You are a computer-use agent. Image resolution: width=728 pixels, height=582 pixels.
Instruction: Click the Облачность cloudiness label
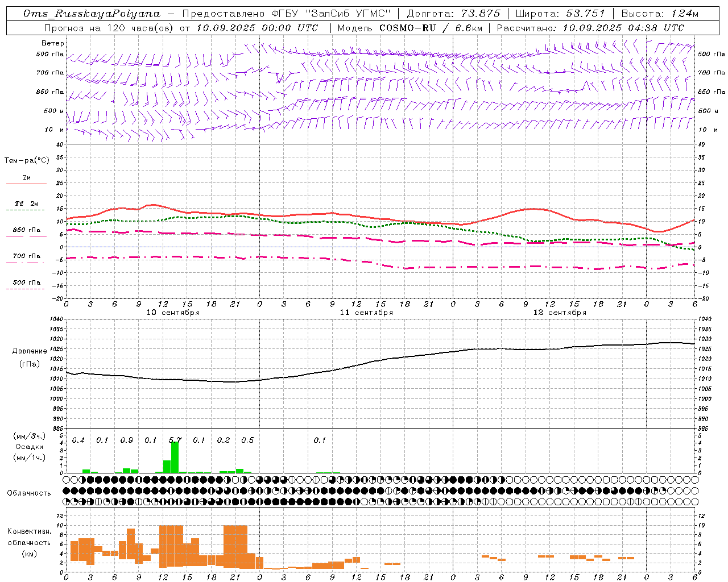(29, 493)
